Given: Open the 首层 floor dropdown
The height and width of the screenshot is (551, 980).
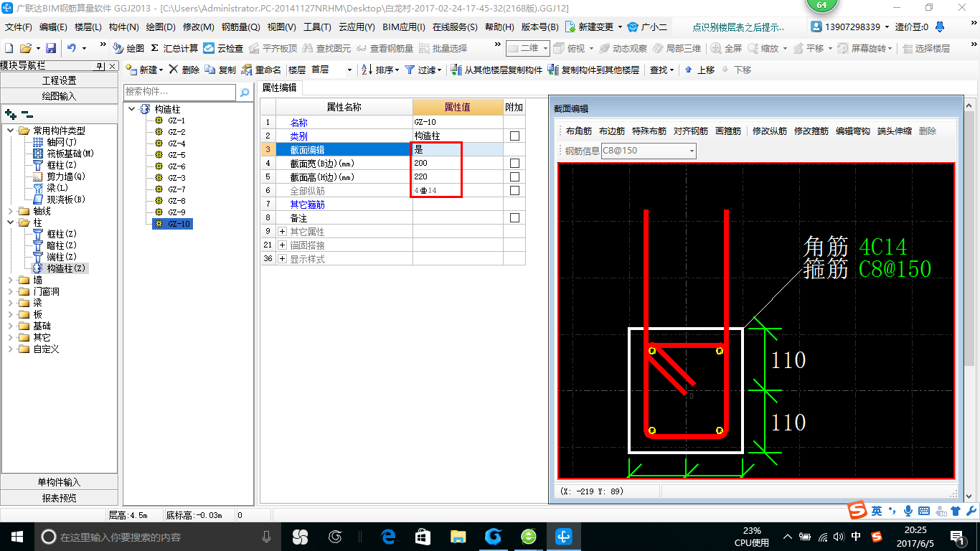Looking at the screenshot, I should 349,70.
